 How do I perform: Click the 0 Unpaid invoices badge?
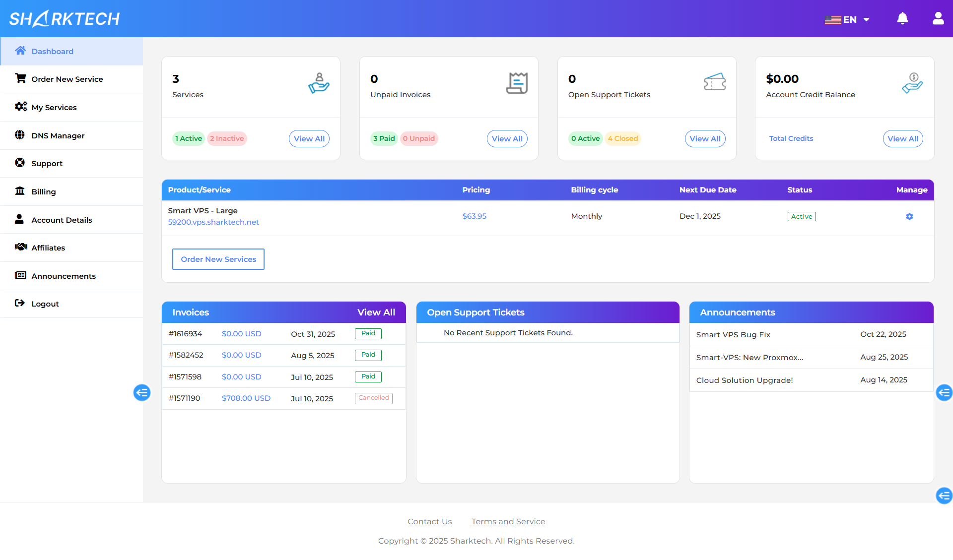[419, 138]
